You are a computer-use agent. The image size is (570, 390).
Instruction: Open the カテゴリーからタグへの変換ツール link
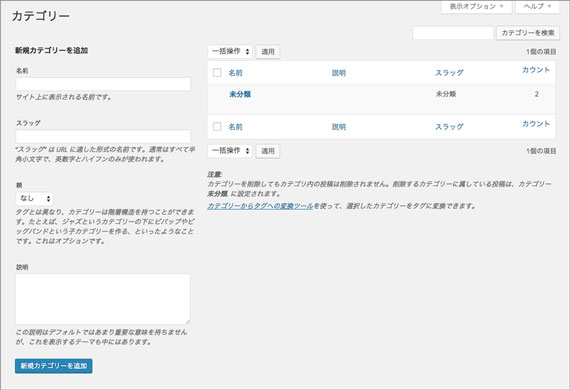[x=260, y=206]
